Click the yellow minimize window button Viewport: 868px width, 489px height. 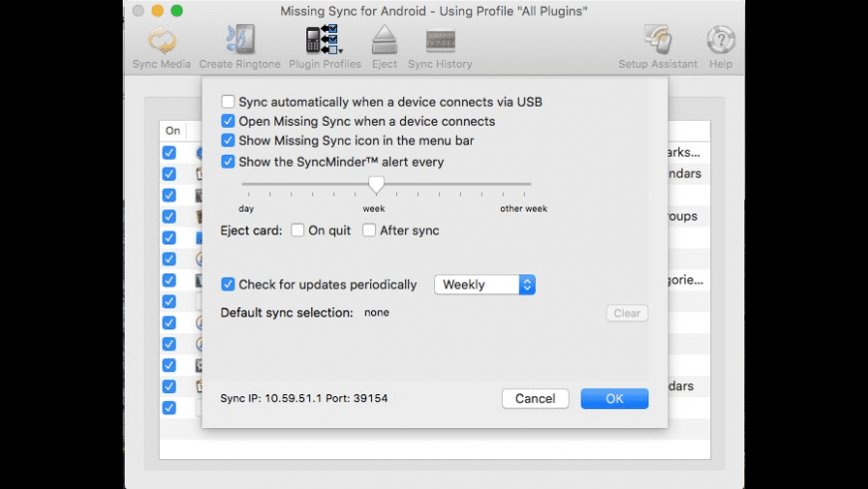pos(158,11)
